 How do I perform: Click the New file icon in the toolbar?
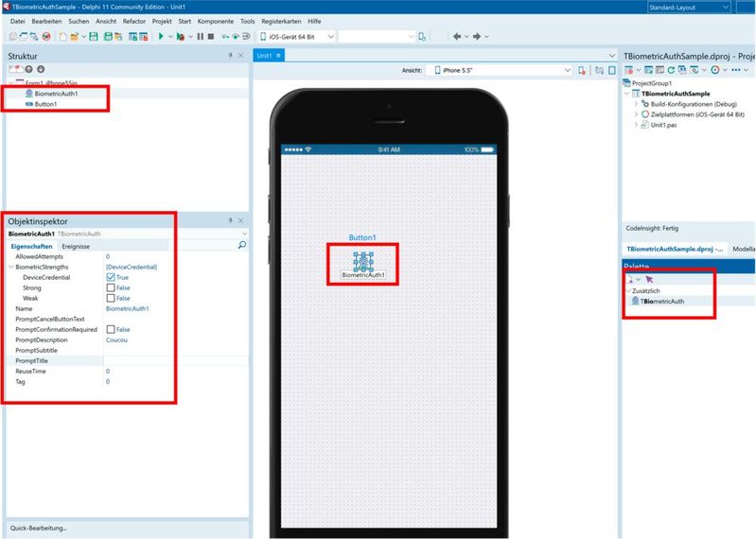[x=63, y=37]
